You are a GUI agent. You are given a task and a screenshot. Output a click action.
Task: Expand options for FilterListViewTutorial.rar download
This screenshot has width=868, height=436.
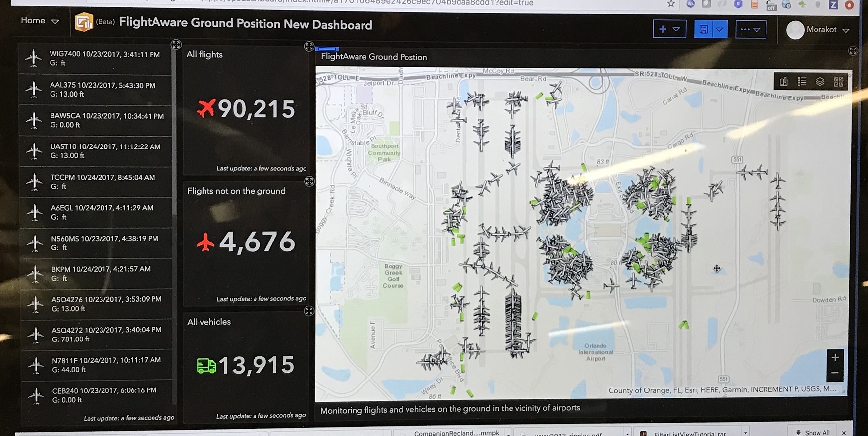(x=745, y=433)
